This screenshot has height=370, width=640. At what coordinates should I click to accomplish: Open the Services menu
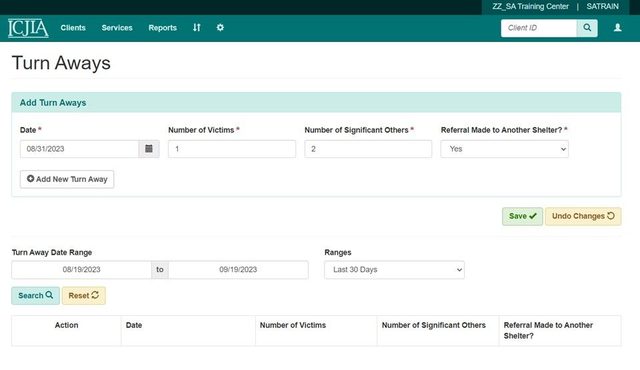(117, 28)
